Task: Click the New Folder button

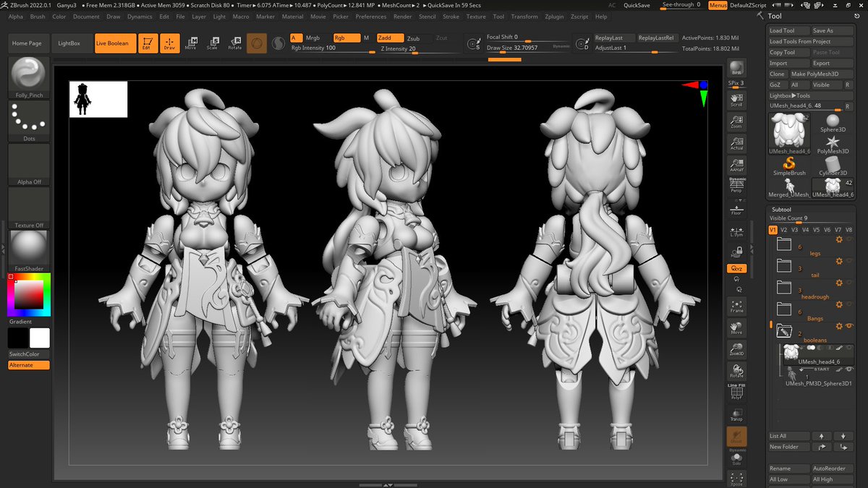Action: coord(789,447)
